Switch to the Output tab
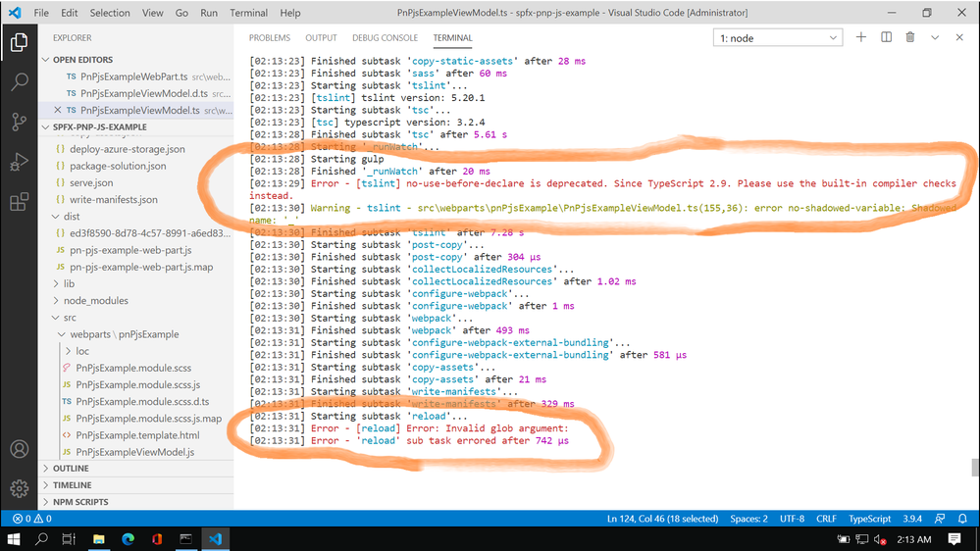The height and width of the screenshot is (551, 980). pyautogui.click(x=321, y=37)
